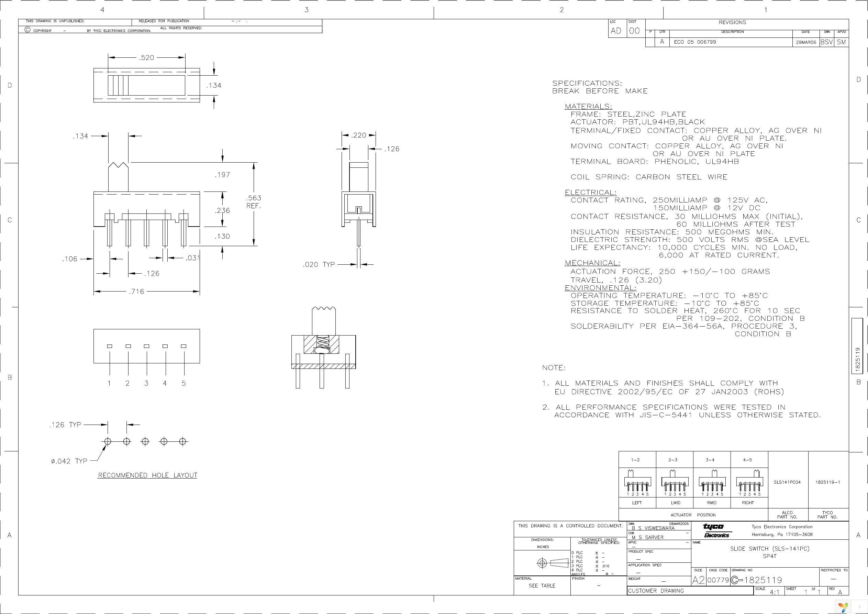Click the underlined "MECHANICAL:" heading
Viewport: 868px width, 614px height.
pyautogui.click(x=592, y=263)
